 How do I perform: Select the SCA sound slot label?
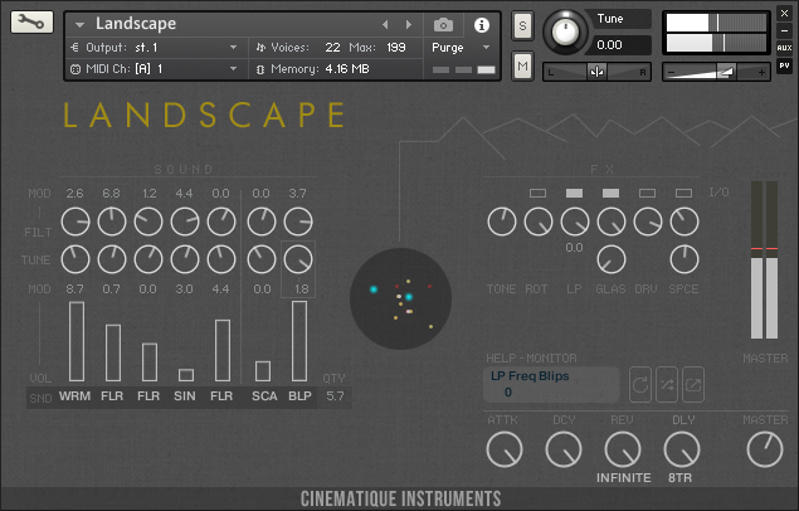[264, 396]
